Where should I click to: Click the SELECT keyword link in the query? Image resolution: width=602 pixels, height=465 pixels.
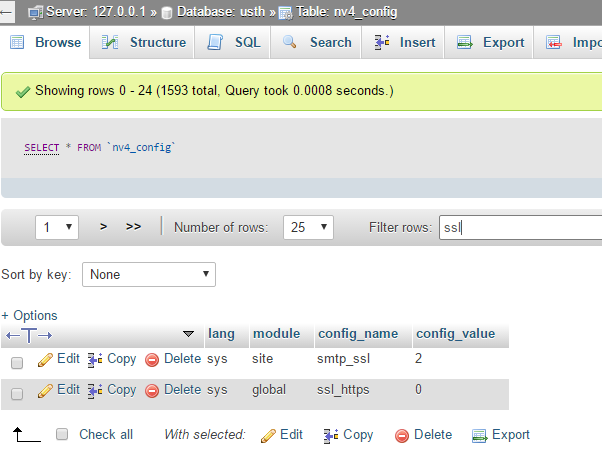coord(41,147)
